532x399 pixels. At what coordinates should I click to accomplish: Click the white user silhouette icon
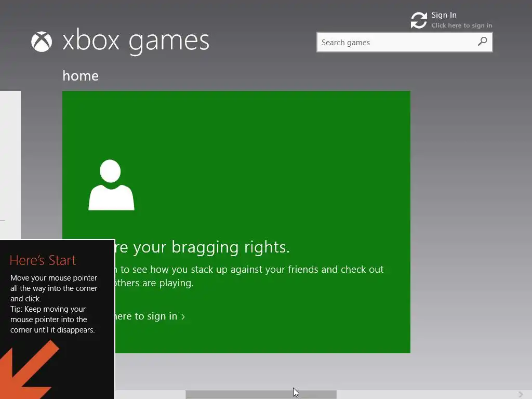111,185
